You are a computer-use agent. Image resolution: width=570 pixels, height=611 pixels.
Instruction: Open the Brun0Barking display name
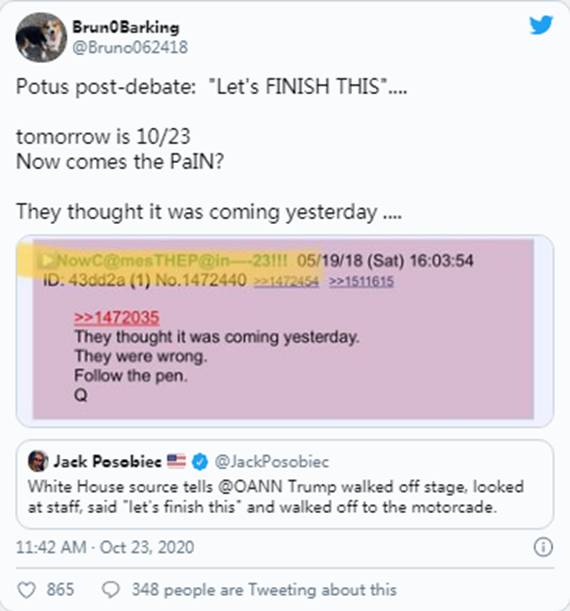coord(125,27)
